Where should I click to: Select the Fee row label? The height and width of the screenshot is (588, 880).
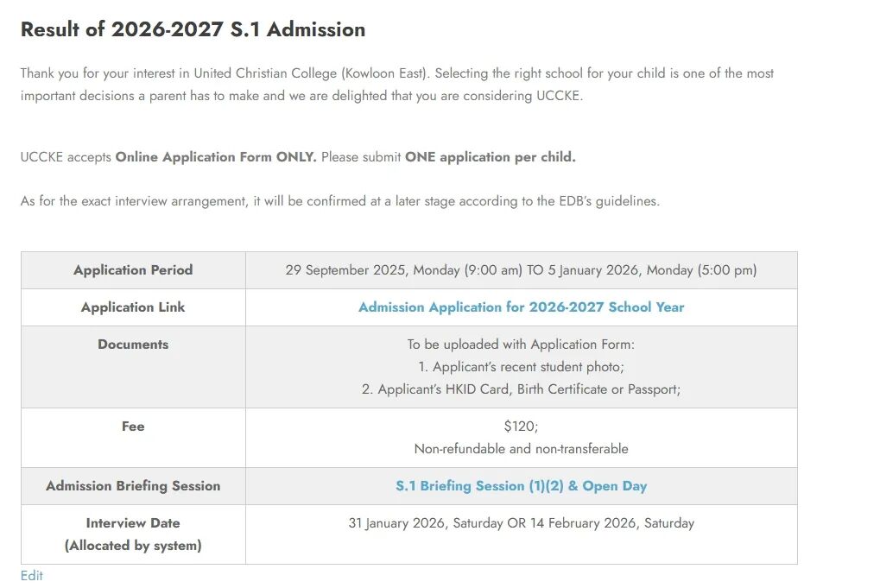coord(133,427)
